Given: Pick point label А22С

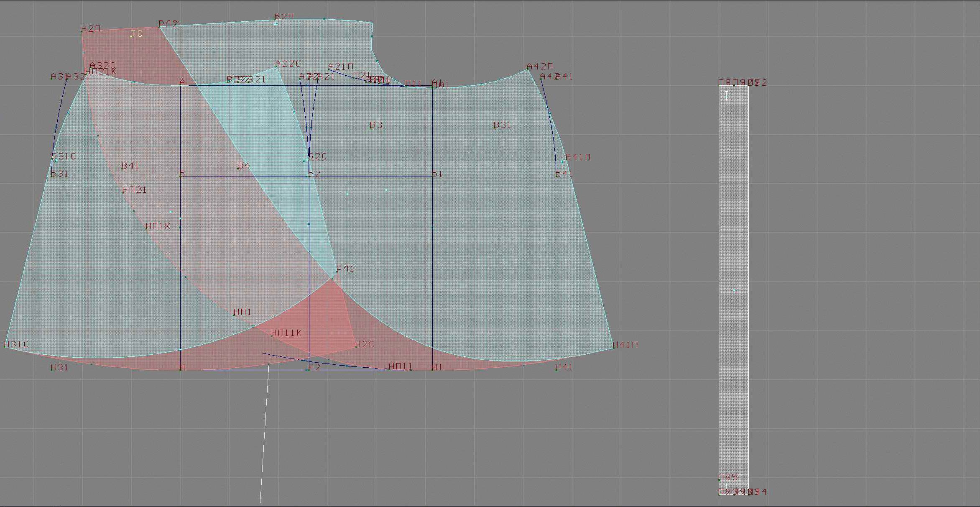Looking at the screenshot, I should [x=288, y=64].
